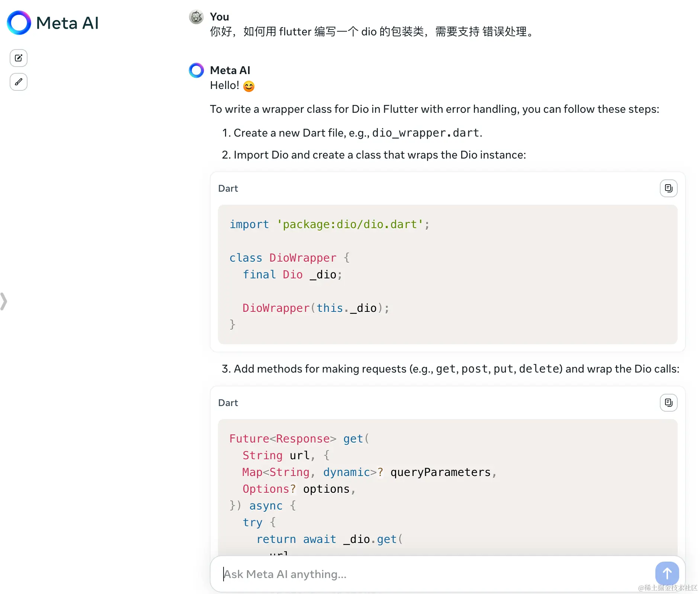The height and width of the screenshot is (594, 700).
Task: Click the user avatar beside 'You'
Action: (196, 17)
